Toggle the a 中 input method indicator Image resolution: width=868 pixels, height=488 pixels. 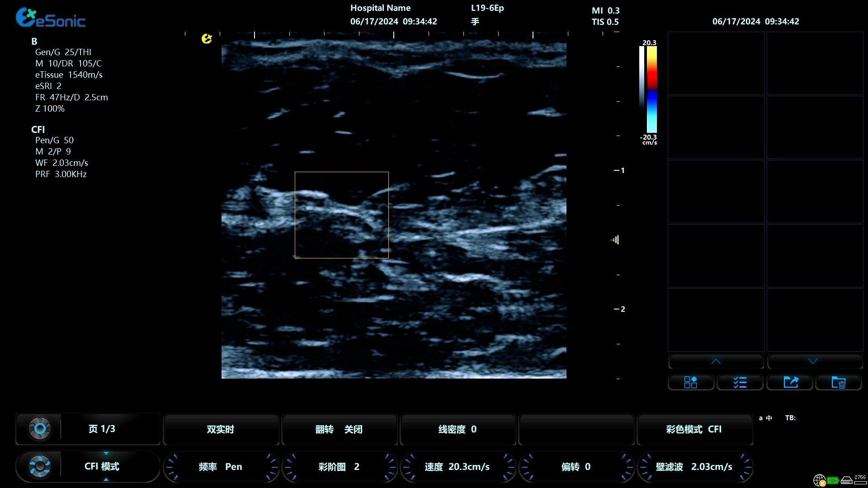(765, 418)
